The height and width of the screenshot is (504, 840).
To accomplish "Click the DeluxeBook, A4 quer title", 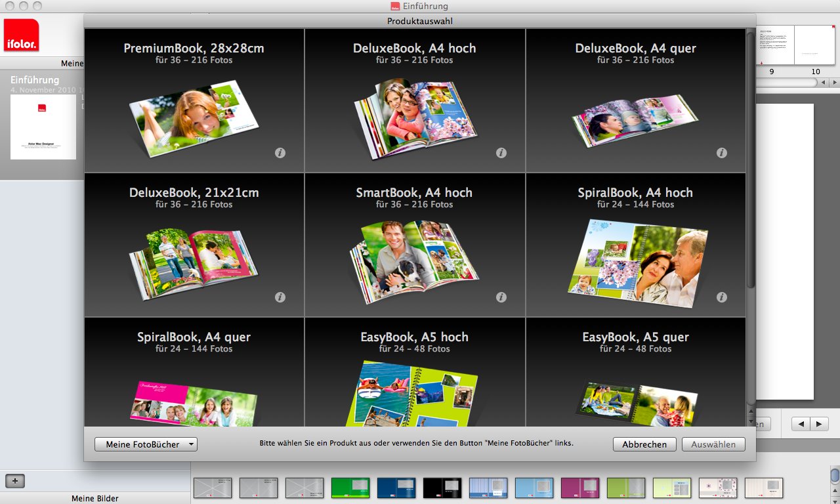I will [636, 48].
